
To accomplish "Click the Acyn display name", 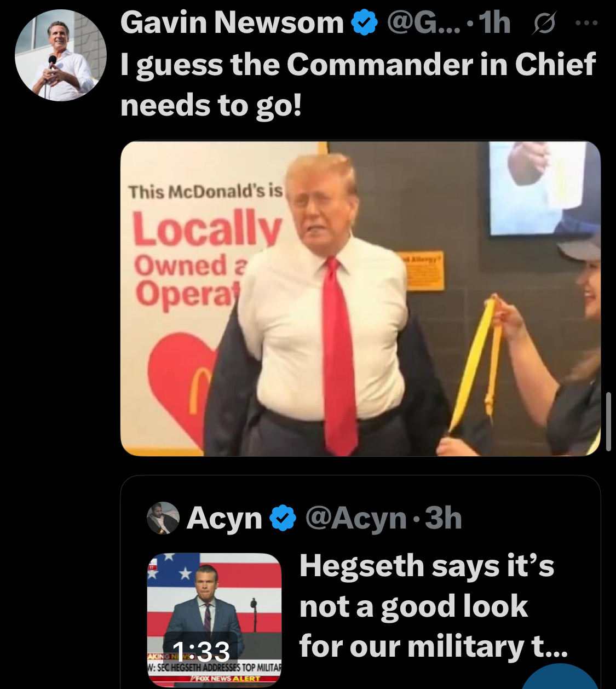I will 224,518.
